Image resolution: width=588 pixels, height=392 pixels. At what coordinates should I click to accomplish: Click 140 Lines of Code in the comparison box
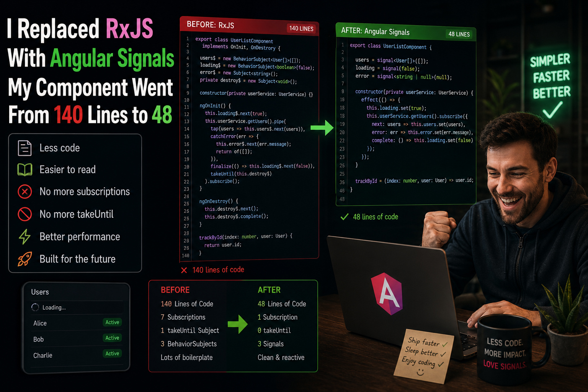pos(187,304)
